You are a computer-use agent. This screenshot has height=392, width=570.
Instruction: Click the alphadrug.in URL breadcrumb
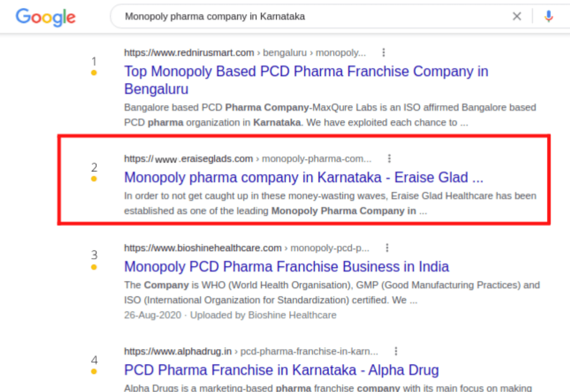click(x=177, y=351)
